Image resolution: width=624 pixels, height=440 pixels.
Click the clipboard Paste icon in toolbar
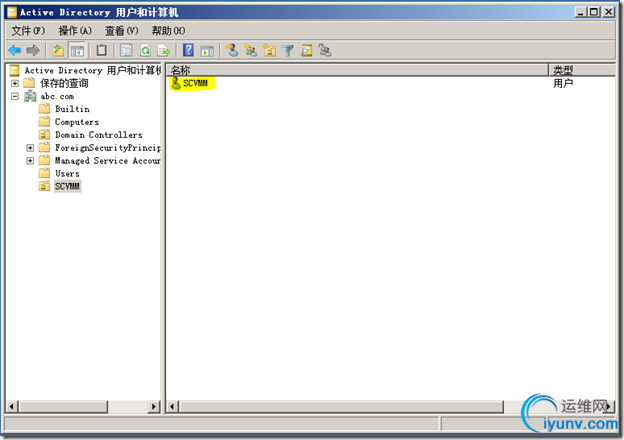(x=101, y=50)
